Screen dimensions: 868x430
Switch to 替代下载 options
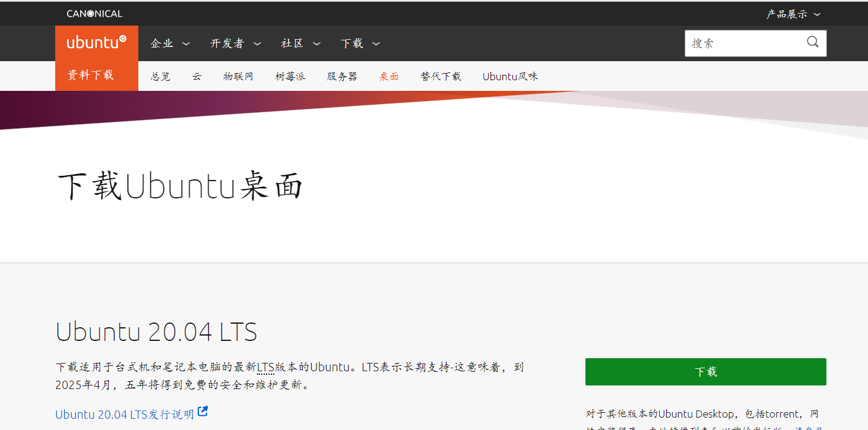click(x=441, y=76)
